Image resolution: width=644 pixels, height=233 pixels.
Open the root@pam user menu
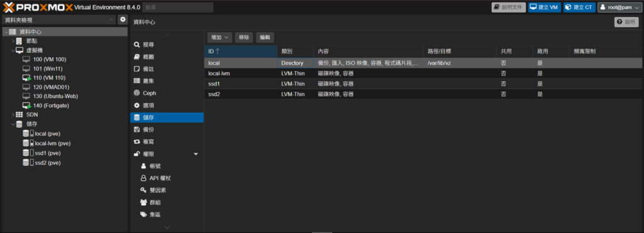pyautogui.click(x=619, y=8)
